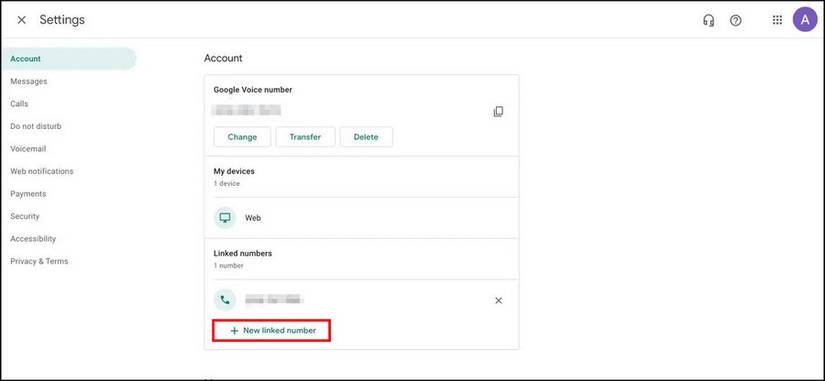Select Account in the sidebar
This screenshot has height=381, width=825.
(68, 59)
